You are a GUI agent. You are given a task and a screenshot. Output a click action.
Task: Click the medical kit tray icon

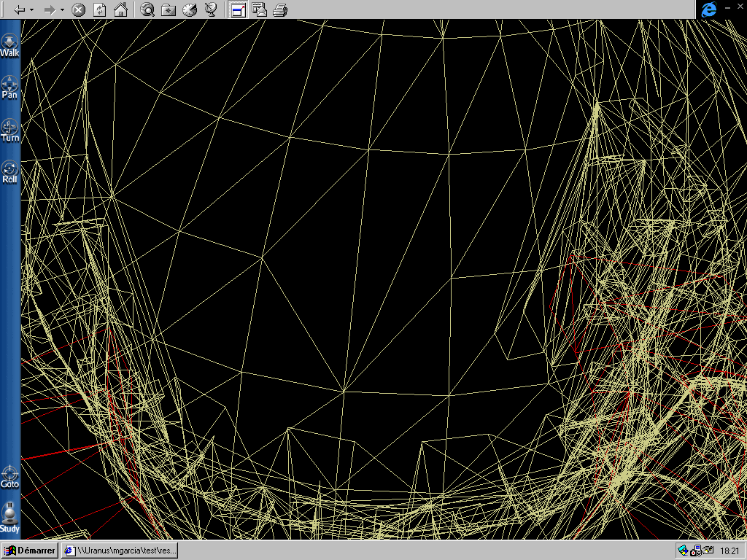[x=695, y=551]
